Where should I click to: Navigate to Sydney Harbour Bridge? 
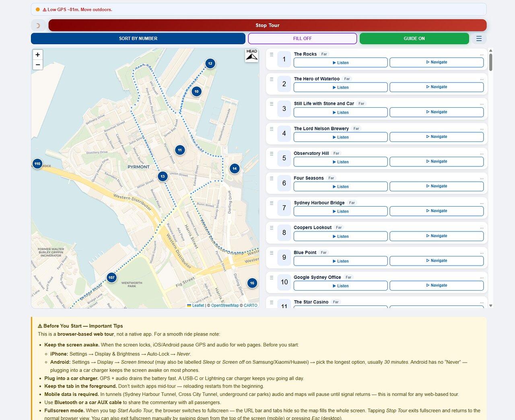tap(437, 211)
